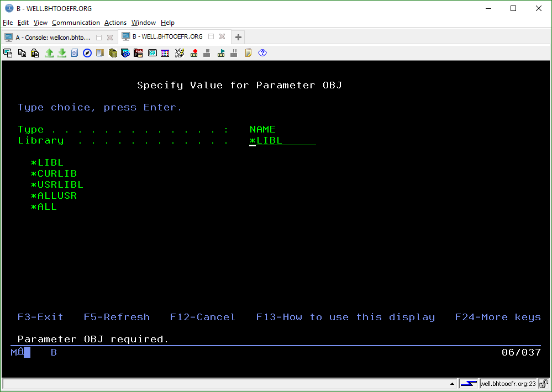Click the Receive file download arrow icon
Viewport: 552px width, 392px height.
tap(62, 53)
